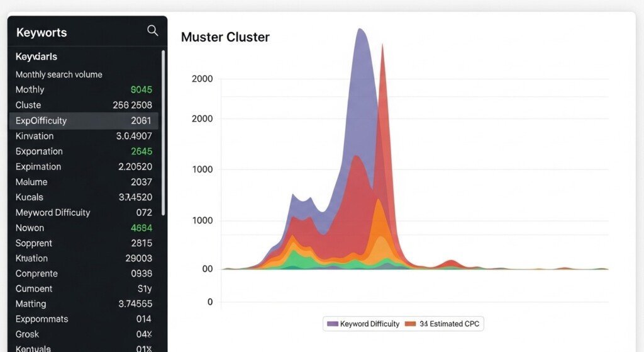The height and width of the screenshot is (352, 644).
Task: Click the orange Estimated CPC legend swatch
Action: pos(411,324)
